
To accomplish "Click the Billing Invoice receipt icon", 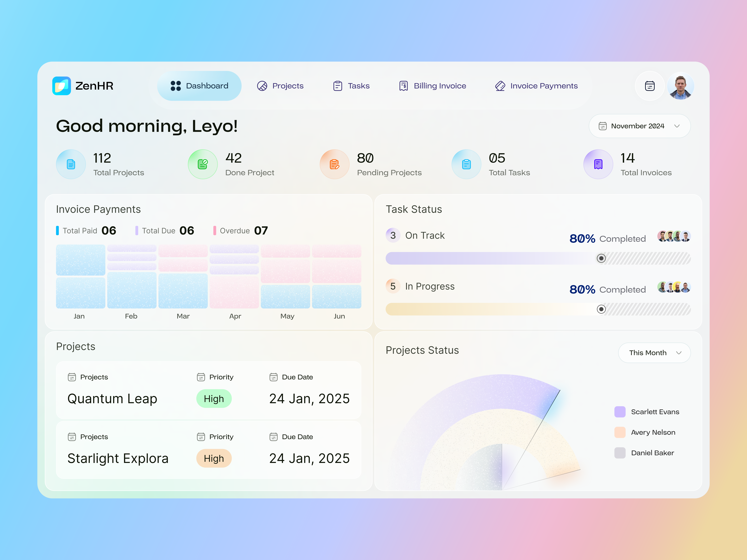I will click(403, 86).
